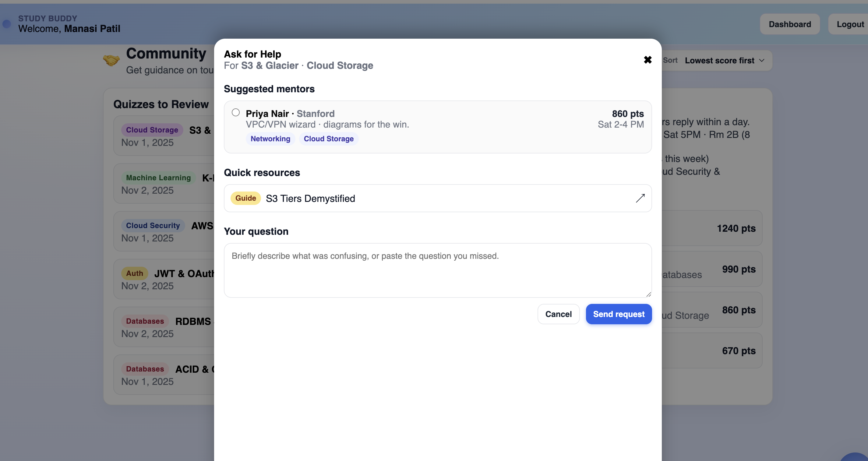Click the handshake Community icon
The height and width of the screenshot is (461, 868).
pos(111,60)
